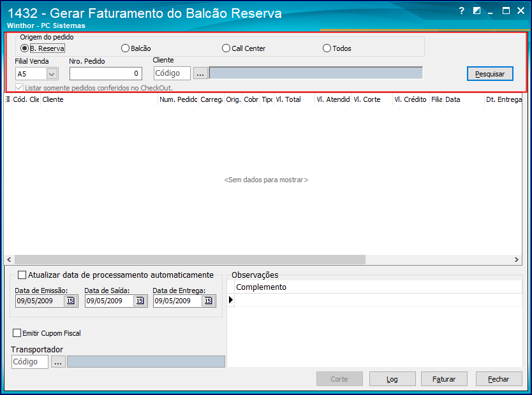The height and width of the screenshot is (395, 532).
Task: Click the Transportador Código input field
Action: pos(30,362)
